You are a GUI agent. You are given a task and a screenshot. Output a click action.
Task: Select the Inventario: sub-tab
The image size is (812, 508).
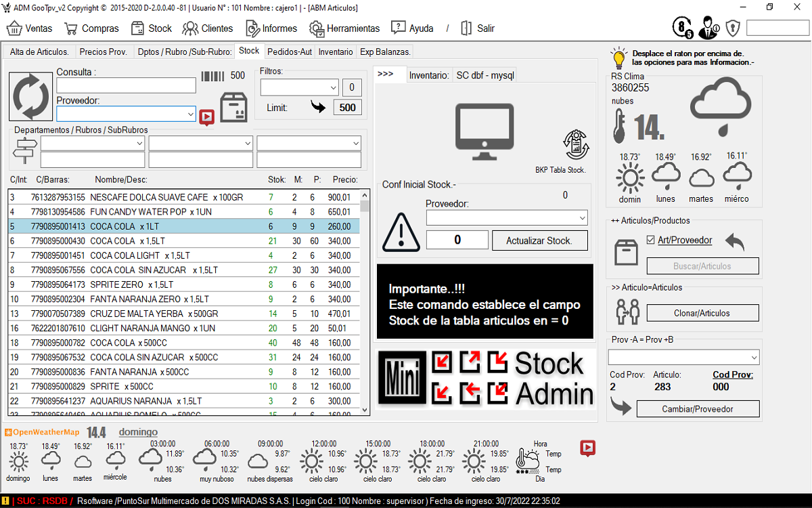tap(429, 76)
